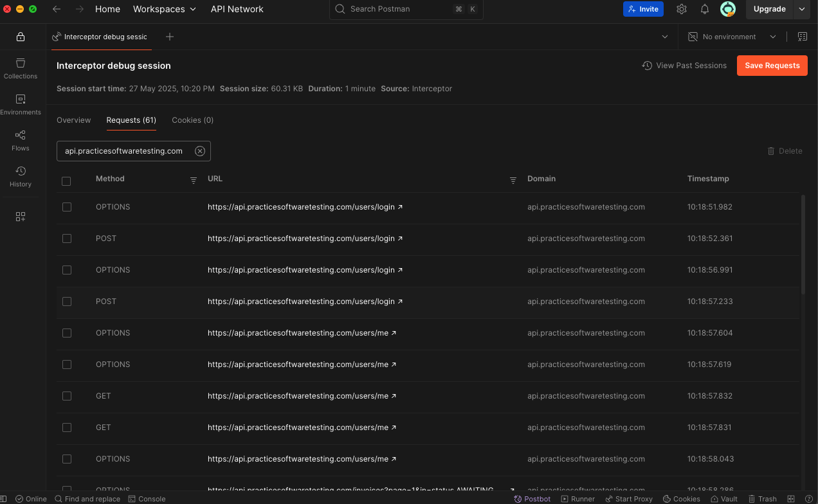
Task: Select the GET users/me request at 10:18:57.832
Action: click(67, 396)
